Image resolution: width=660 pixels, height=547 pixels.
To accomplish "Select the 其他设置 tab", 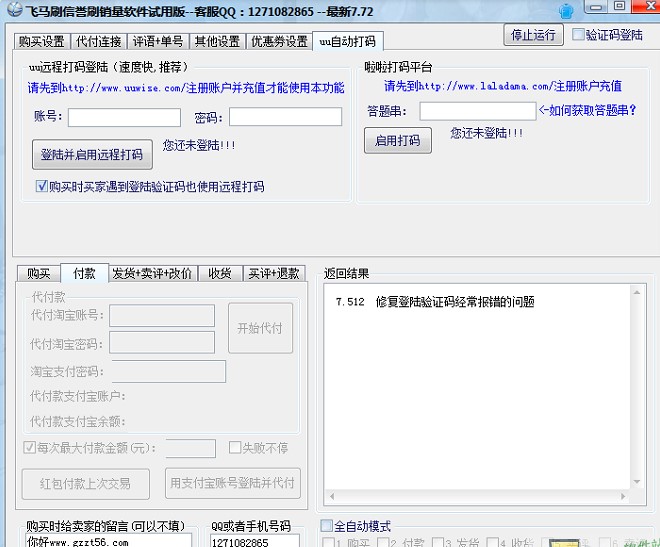I will (x=217, y=41).
